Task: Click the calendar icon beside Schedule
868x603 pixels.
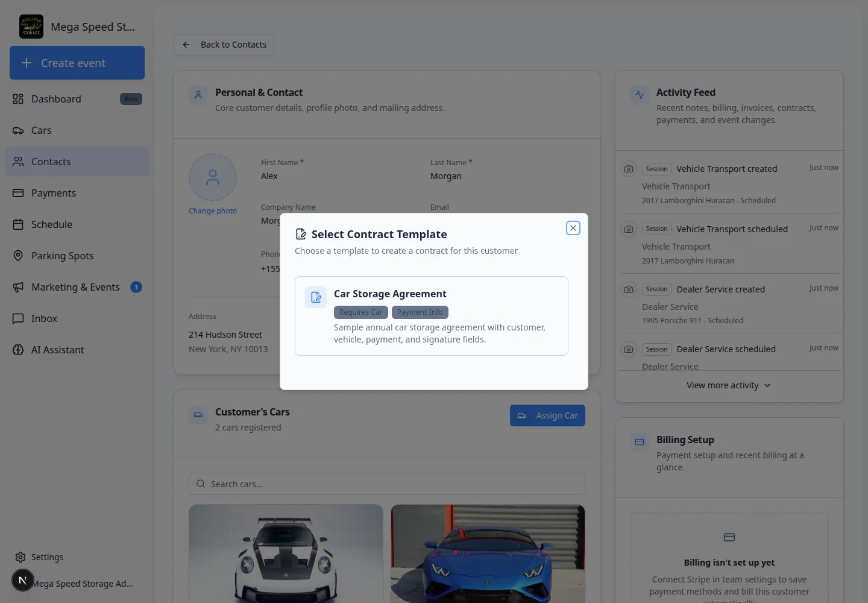Action: coord(18,224)
